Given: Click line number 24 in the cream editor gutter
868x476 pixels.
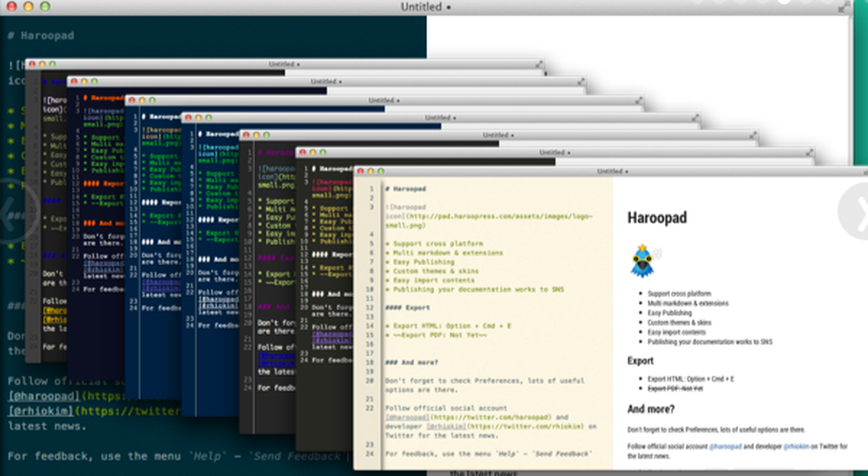Looking at the screenshot, I should [x=369, y=453].
